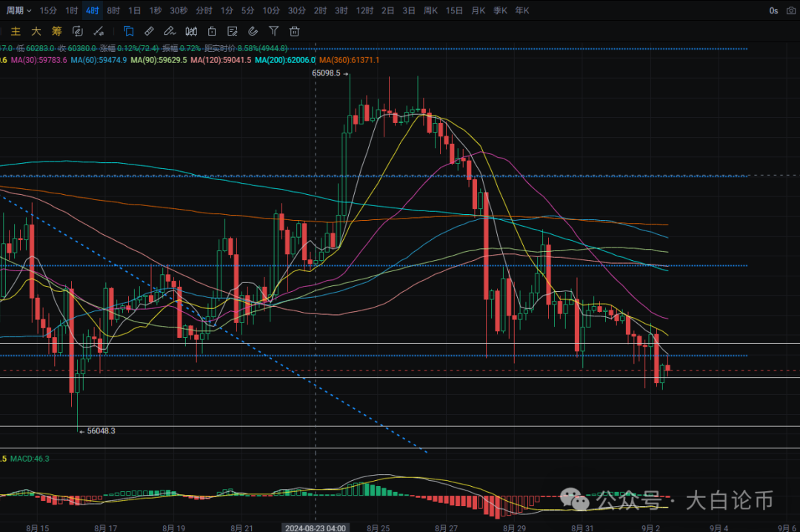Click the MA(360):61371.1 indicator label

tap(350, 60)
